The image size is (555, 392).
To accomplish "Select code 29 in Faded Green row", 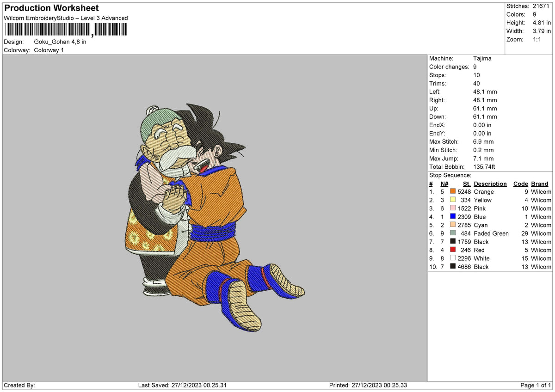I will 525,233.
